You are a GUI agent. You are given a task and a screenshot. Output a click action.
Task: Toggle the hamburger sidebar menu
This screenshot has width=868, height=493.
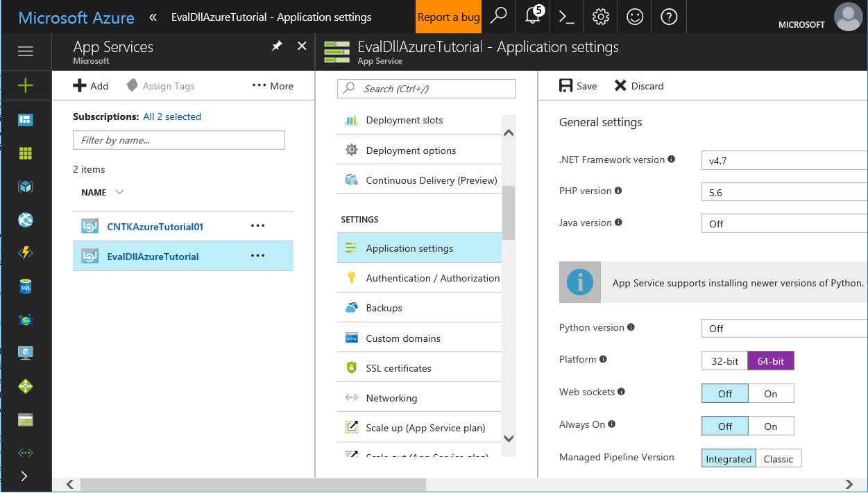[x=26, y=51]
